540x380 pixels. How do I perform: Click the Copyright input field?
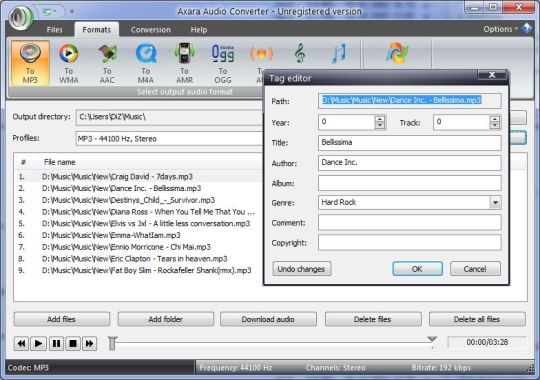[409, 243]
